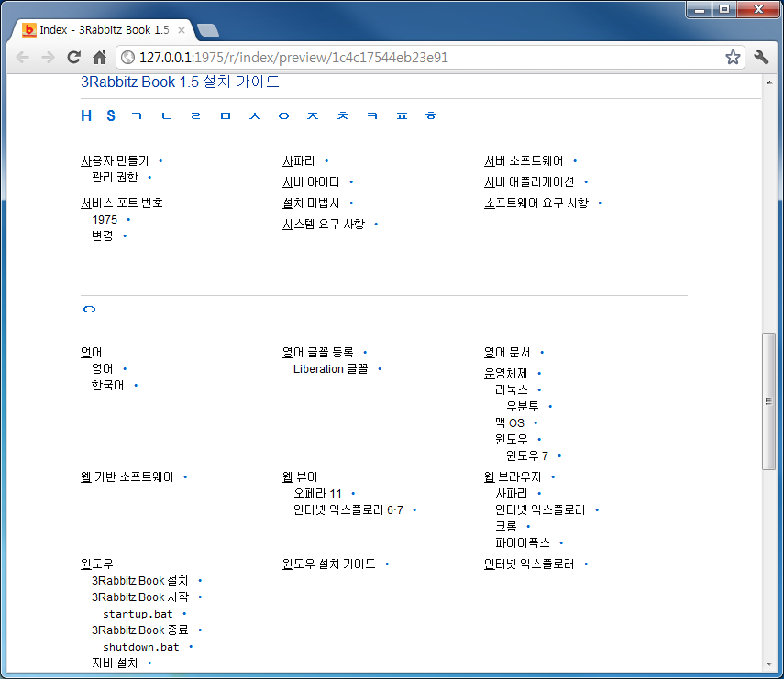The width and height of the screenshot is (784, 679).
Task: Jump to index section ㅊ
Action: point(343,115)
